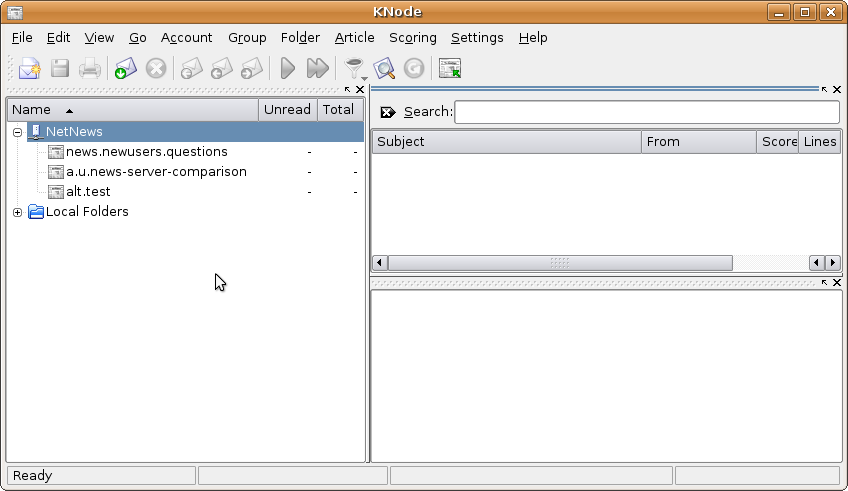Click inside the Search input field

pyautogui.click(x=646, y=112)
